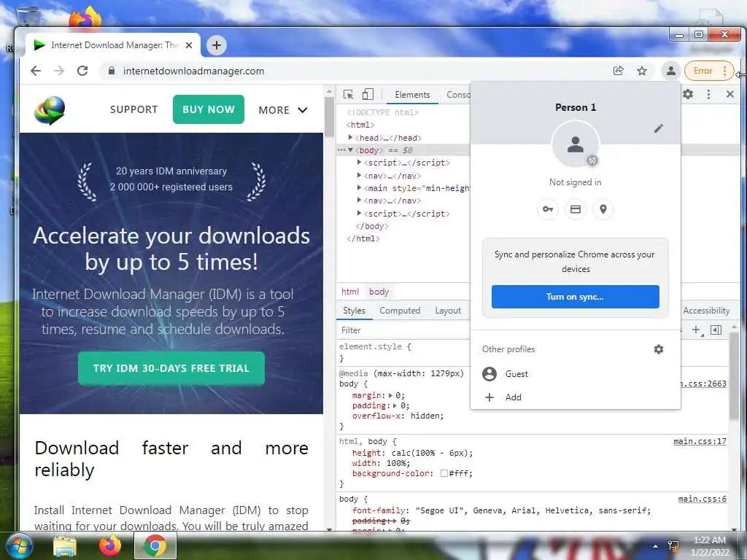This screenshot has height=560, width=747.
Task: Expand the padding shorthand property under overflow rule
Action: 395,405
